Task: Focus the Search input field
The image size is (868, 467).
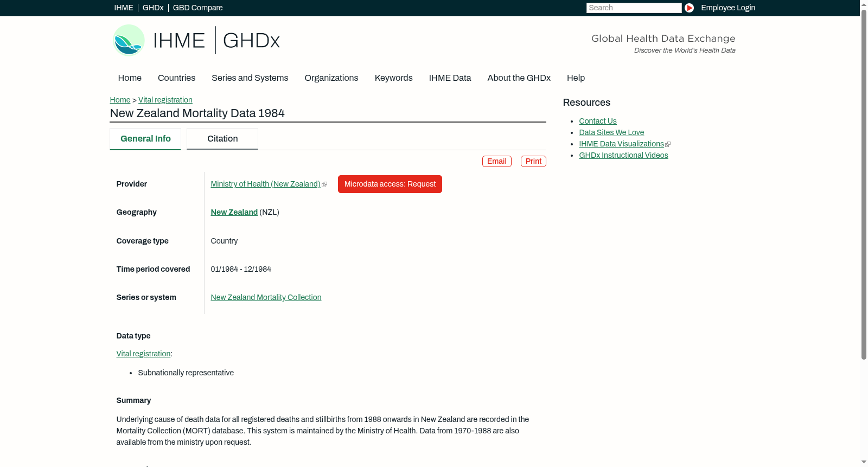Action: [634, 8]
